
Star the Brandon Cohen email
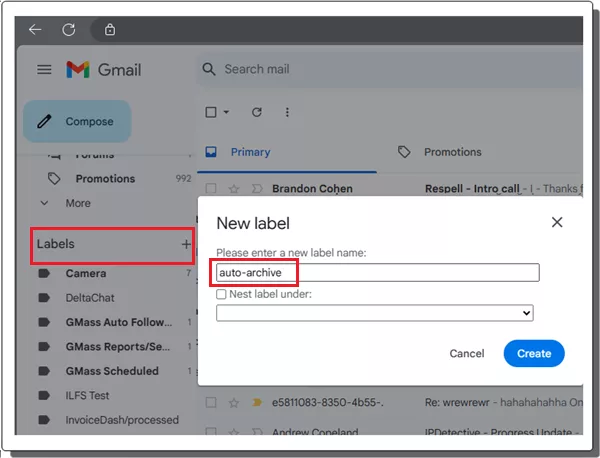tap(233, 188)
